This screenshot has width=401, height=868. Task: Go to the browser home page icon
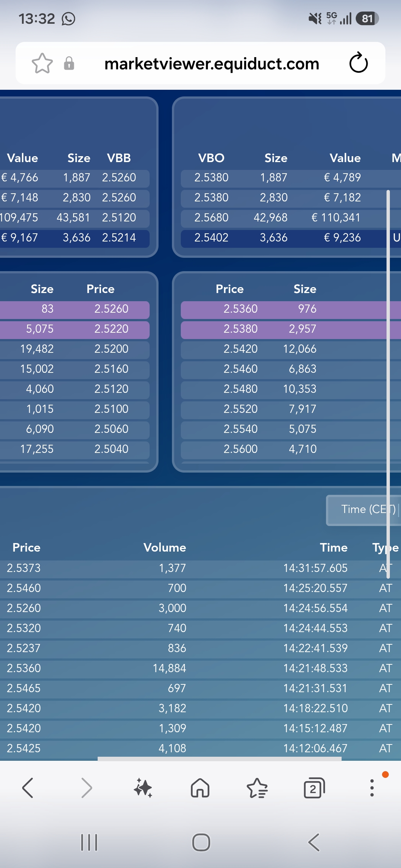(200, 788)
